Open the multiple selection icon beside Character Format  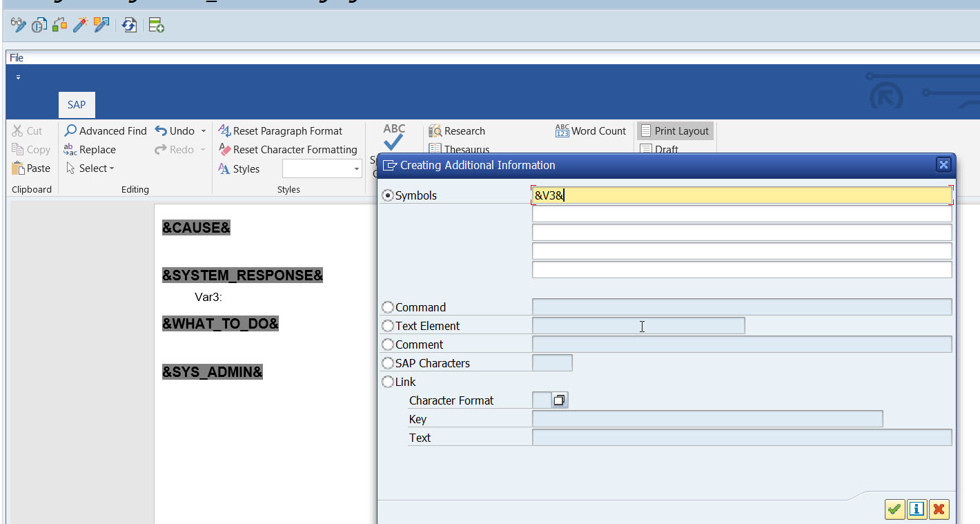click(x=560, y=399)
